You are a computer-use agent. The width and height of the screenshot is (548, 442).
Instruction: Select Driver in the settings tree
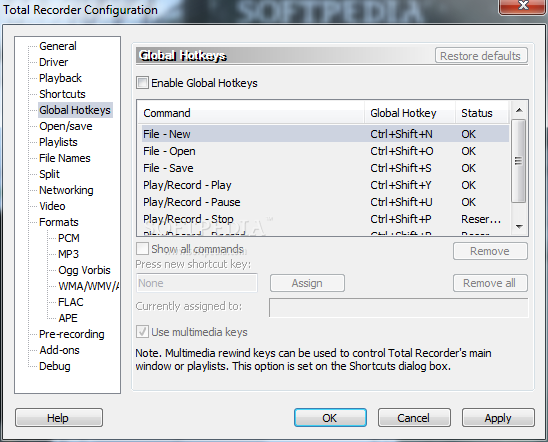(x=53, y=62)
